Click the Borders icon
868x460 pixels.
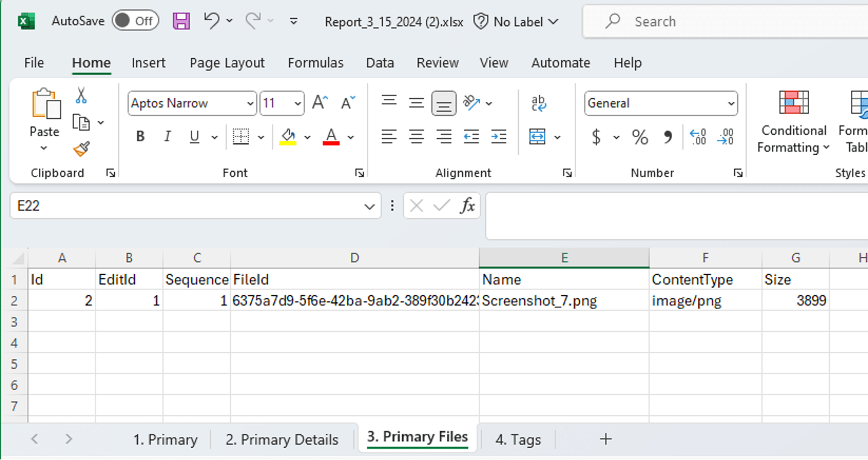[241, 137]
